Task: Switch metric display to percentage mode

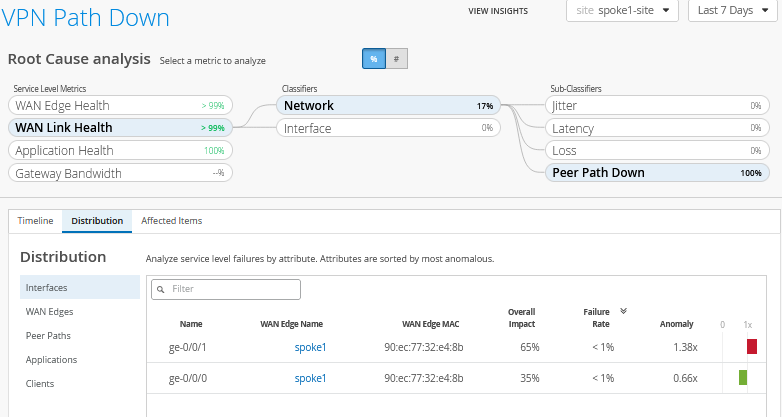Action: (373, 59)
